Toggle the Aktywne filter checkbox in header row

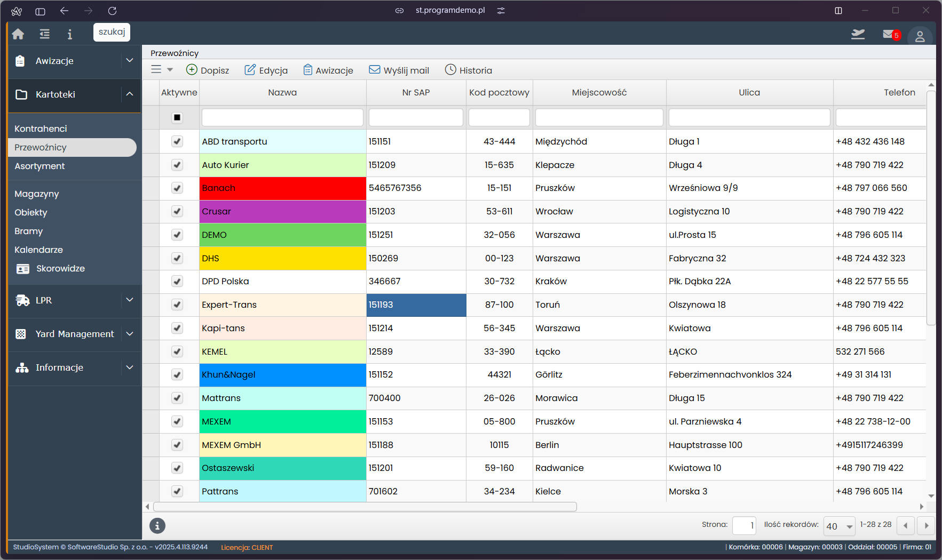point(177,117)
